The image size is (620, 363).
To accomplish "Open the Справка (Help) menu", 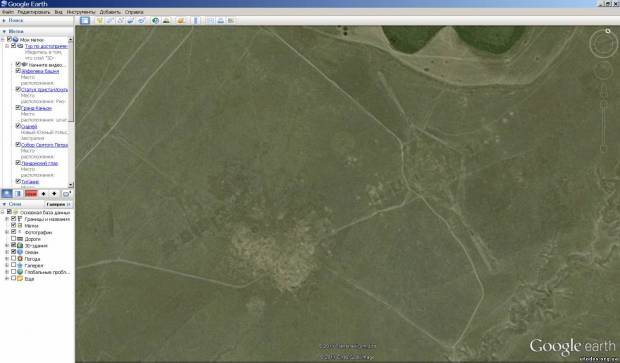I will [x=134, y=12].
